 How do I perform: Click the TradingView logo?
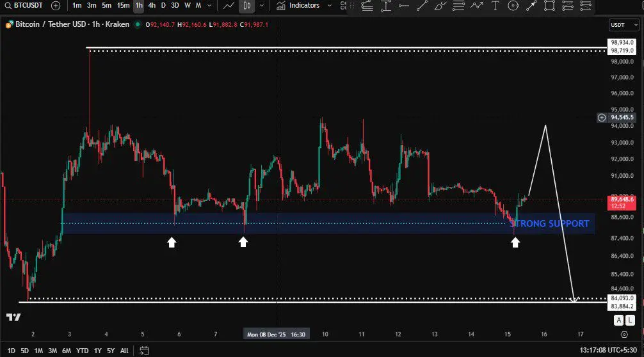13,317
